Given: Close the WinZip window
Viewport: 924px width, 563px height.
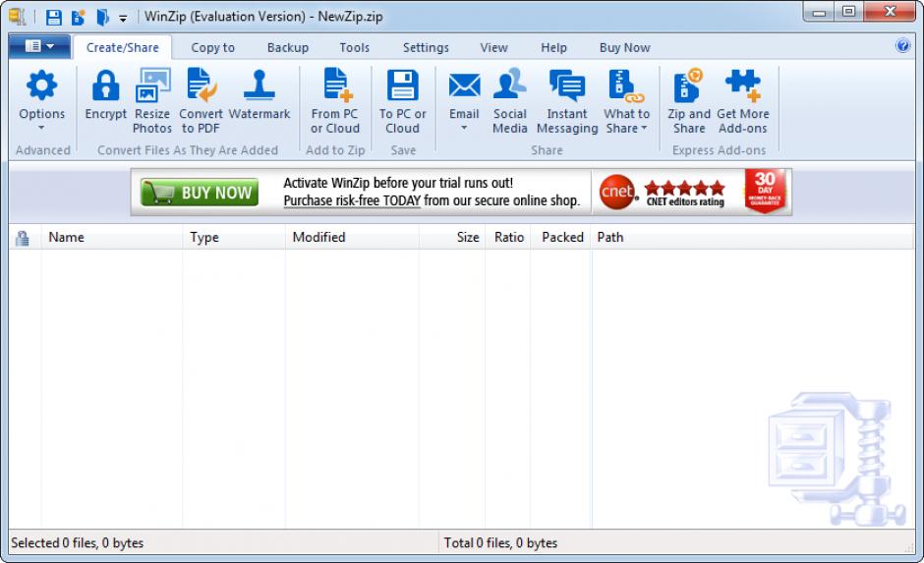Looking at the screenshot, I should [x=890, y=12].
